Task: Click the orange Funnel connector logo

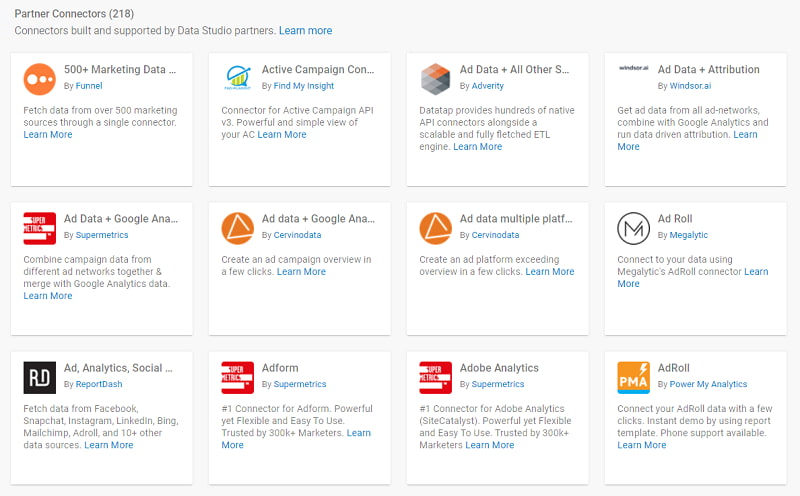Action: [39, 79]
